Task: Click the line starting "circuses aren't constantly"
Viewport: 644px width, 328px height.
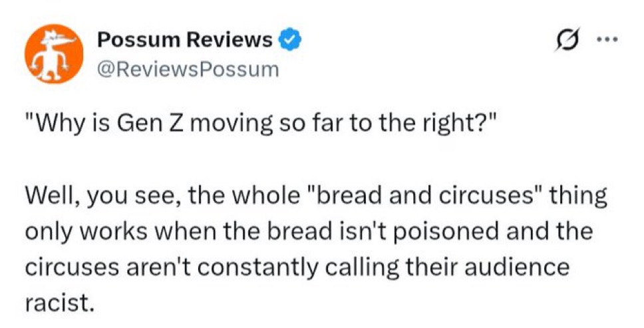Action: click(297, 267)
